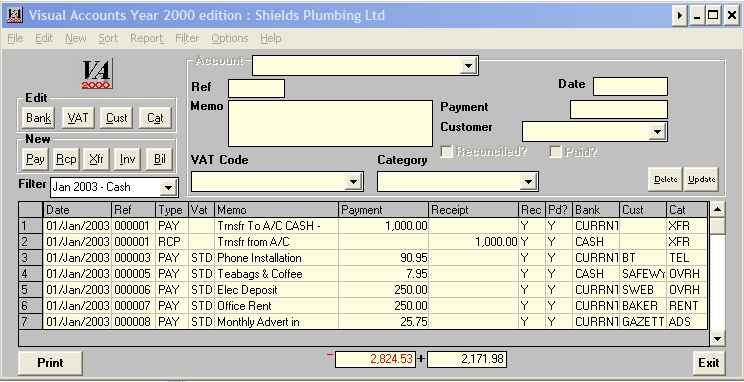Viewport: 744px width, 382px height.
Task: Click the Payment column header
Action: tap(383, 210)
